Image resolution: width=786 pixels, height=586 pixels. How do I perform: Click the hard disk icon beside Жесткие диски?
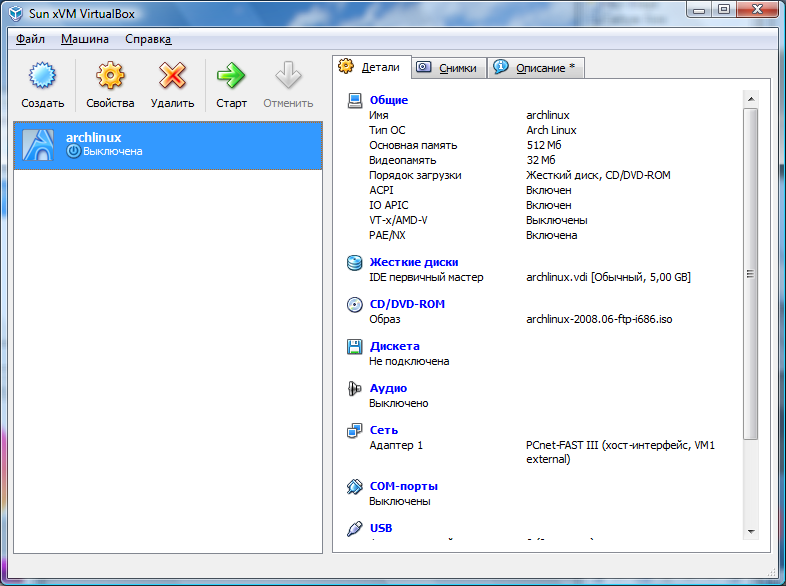point(354,263)
